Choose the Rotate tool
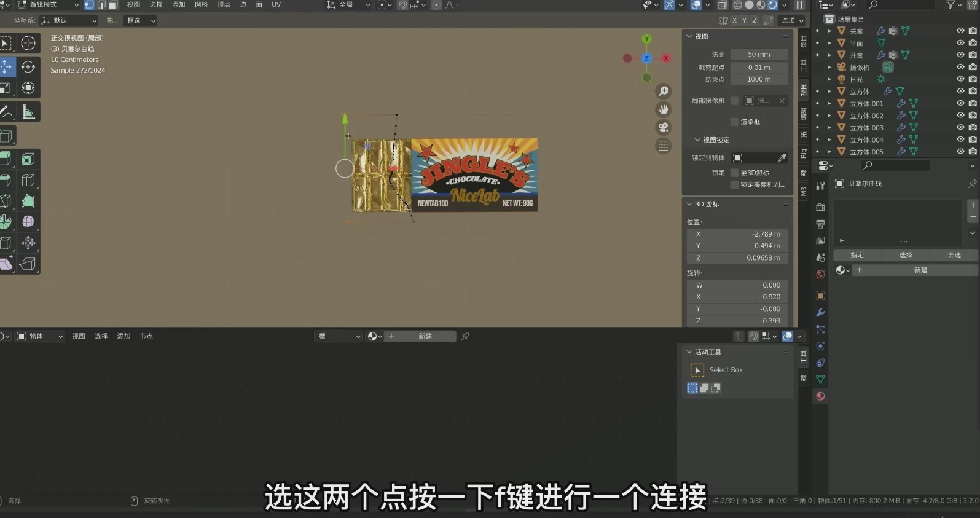 (x=28, y=66)
